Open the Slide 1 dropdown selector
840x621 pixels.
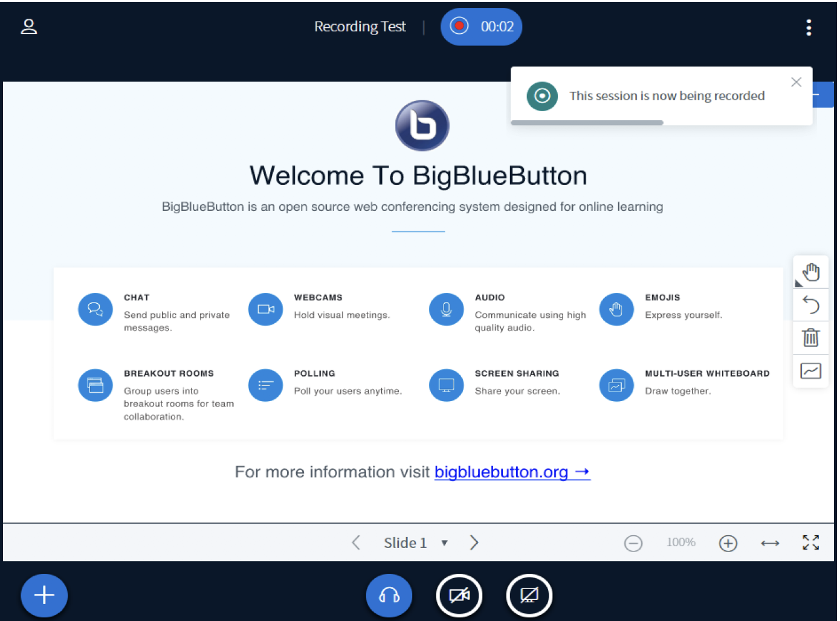click(416, 542)
